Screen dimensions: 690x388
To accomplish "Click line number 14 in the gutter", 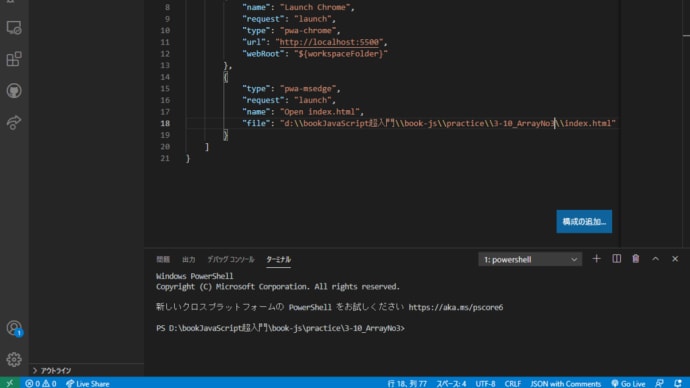I will [x=165, y=77].
